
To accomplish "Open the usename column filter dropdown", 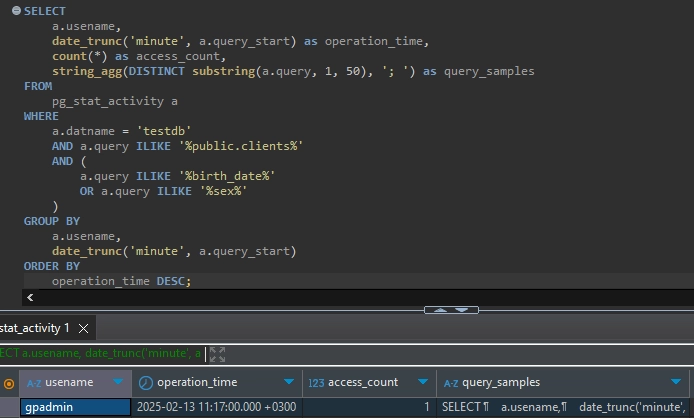I will (120, 382).
